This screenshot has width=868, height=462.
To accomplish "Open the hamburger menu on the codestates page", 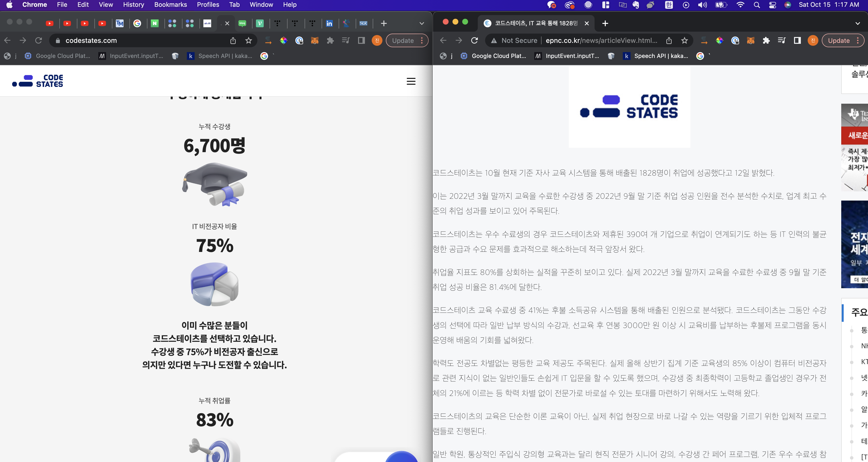I will tap(411, 81).
